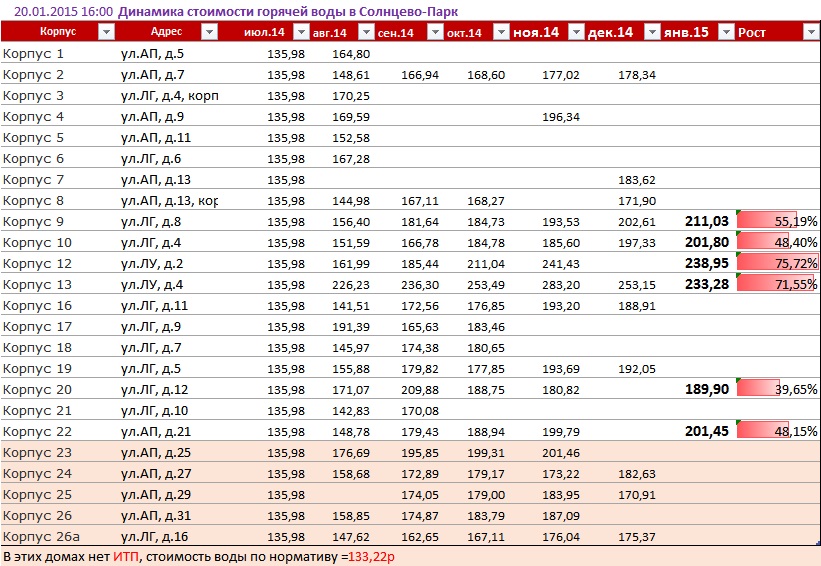The width and height of the screenshot is (821, 566).
Task: Select value 196,34 in Корпус 4 row
Action: point(561,117)
